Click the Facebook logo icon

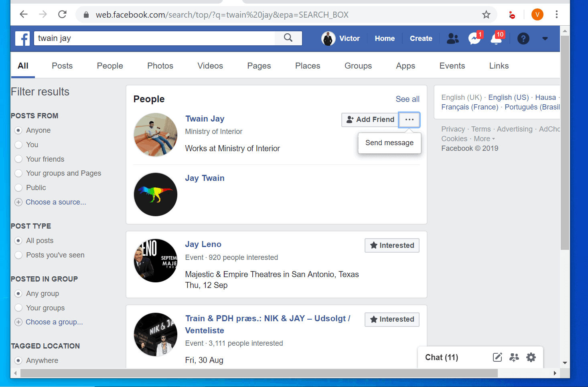22,38
